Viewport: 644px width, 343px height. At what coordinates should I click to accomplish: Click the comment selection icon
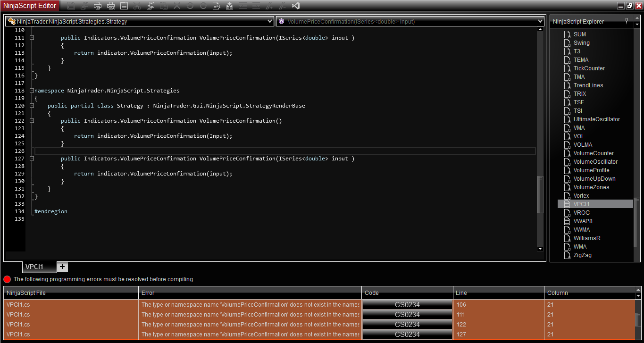tap(269, 6)
